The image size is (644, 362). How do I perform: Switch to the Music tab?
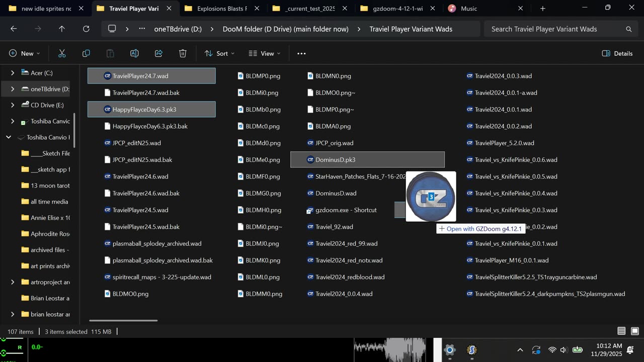[487, 9]
